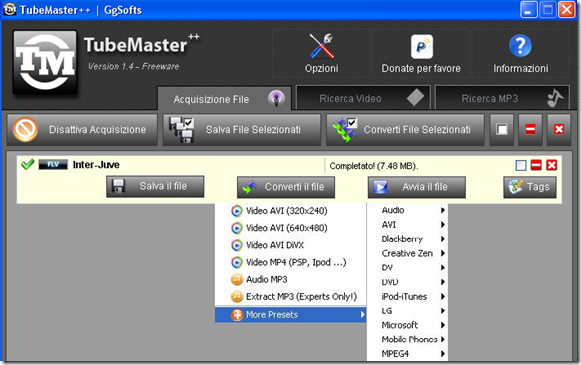Click the TubeMaster TM logo

pos(45,62)
